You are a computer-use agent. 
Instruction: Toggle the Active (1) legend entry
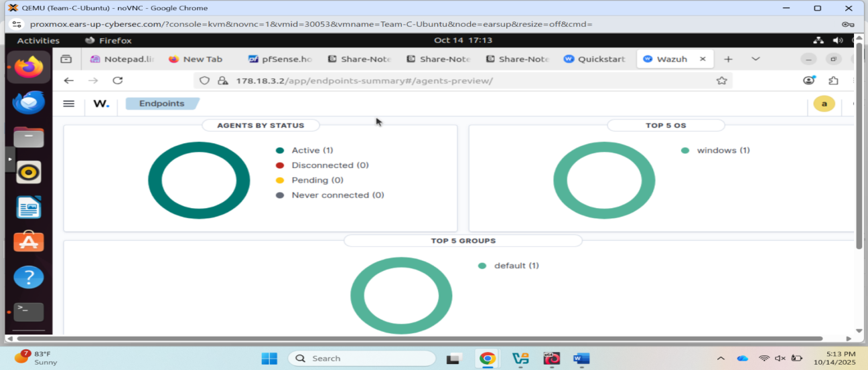(304, 151)
